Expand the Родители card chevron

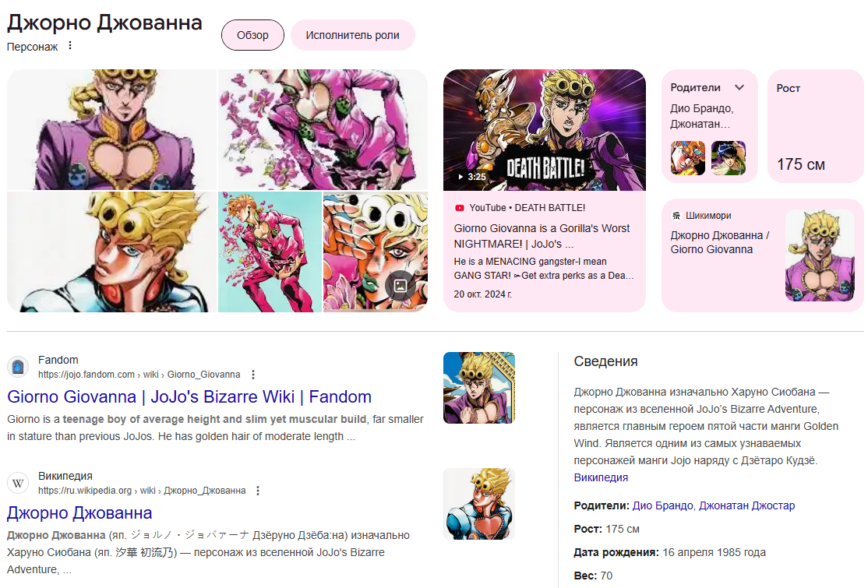(x=739, y=87)
